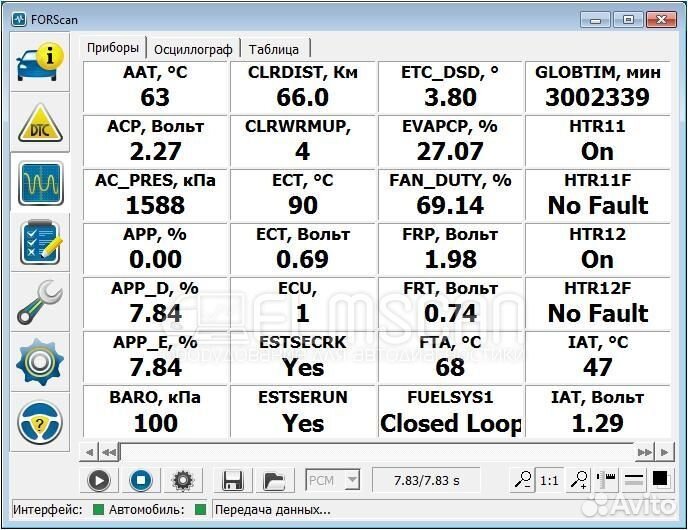Select the ECU gauge cell
Image resolution: width=688 pixels, height=530 pixels.
[303, 303]
